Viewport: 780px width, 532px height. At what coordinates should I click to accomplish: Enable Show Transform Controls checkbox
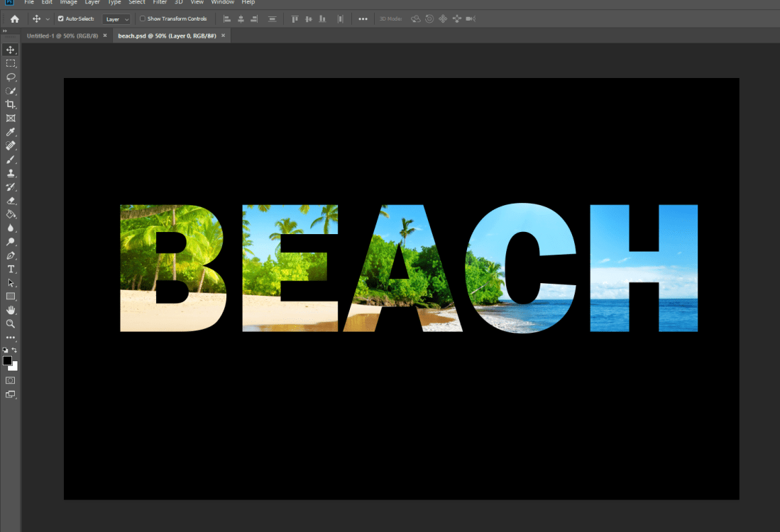point(143,19)
